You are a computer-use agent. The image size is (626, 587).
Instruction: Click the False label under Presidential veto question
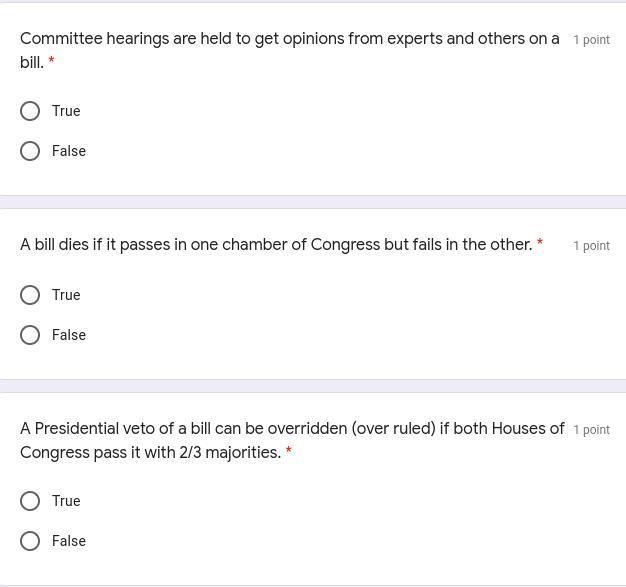pos(69,541)
